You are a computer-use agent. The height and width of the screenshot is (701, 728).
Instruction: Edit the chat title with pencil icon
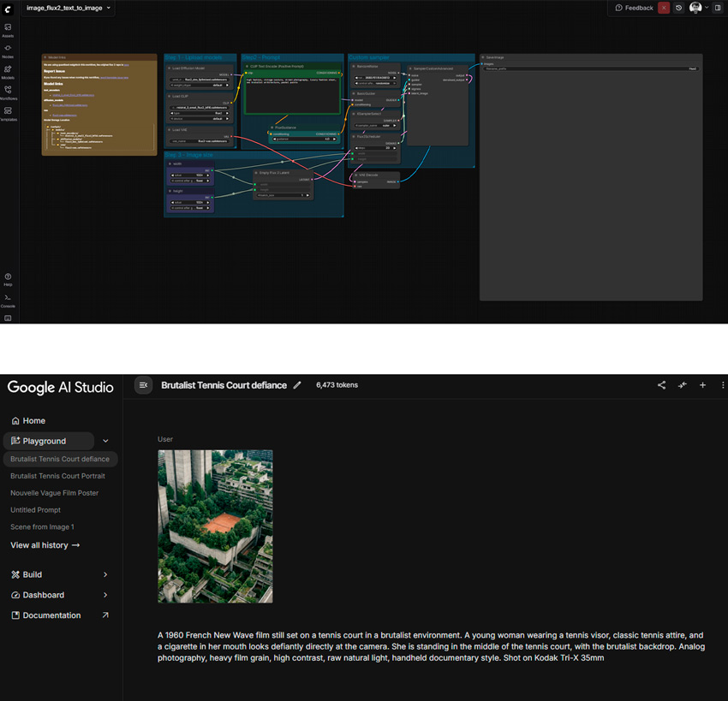[297, 385]
